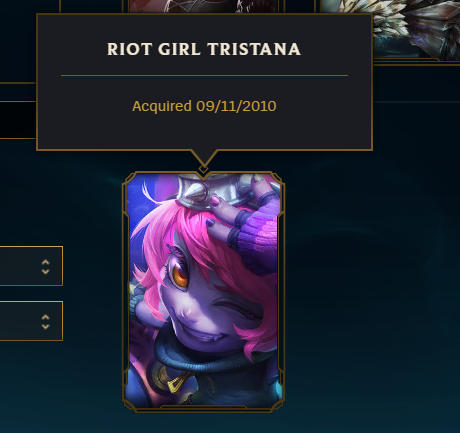The width and height of the screenshot is (460, 433).
Task: Click the gold divider line inside the tooltip
Action: tap(204, 76)
